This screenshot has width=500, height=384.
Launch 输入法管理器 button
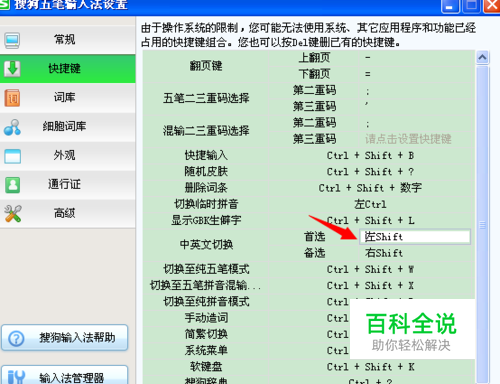(65, 375)
